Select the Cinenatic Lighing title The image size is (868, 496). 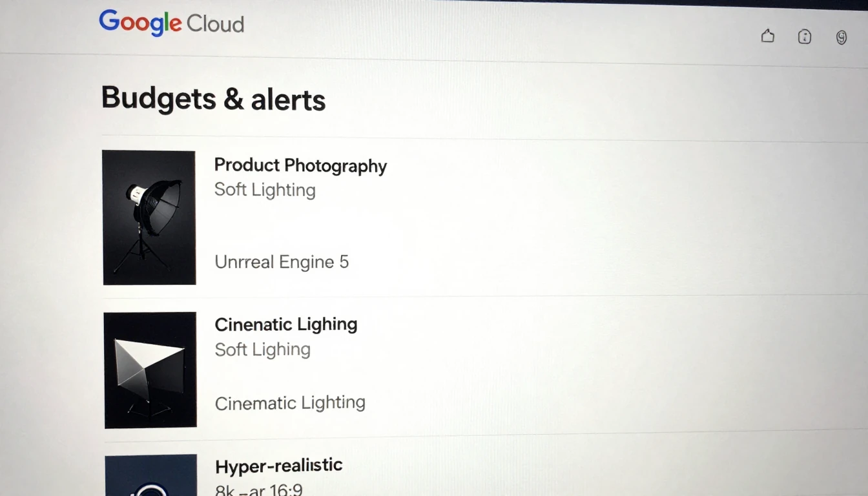(x=286, y=324)
